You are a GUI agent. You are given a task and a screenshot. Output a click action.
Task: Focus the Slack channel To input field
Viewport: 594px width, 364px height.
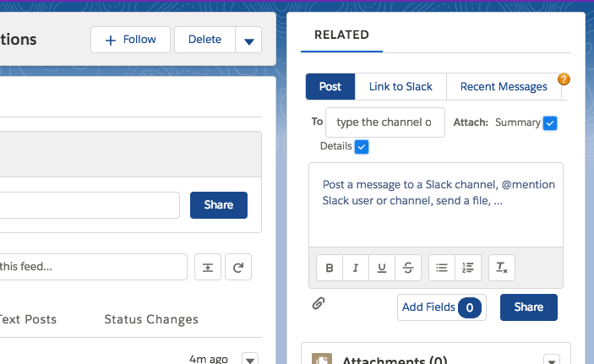click(384, 122)
